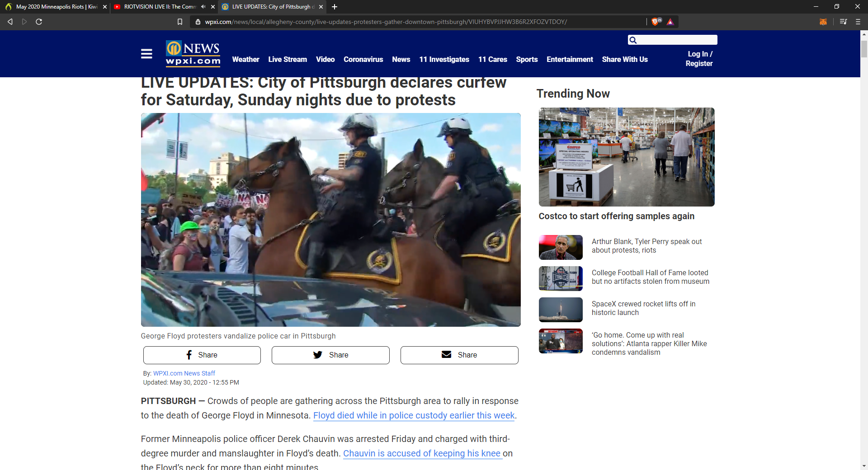Open the hamburger menu on WPXI site
Viewport: 868px width, 470px height.
(x=146, y=54)
